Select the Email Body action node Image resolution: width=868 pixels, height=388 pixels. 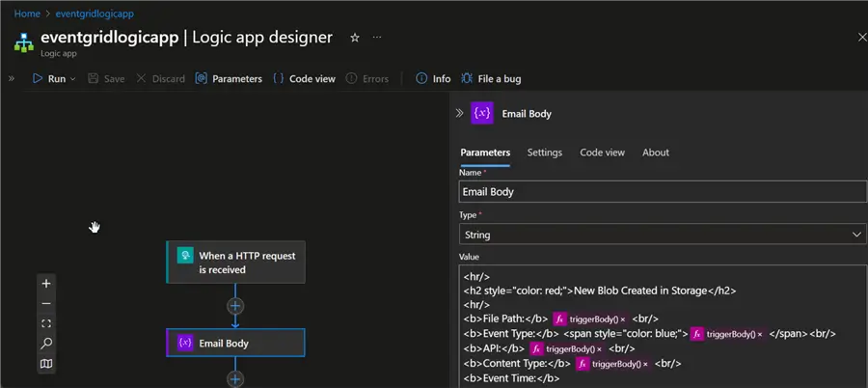(235, 343)
